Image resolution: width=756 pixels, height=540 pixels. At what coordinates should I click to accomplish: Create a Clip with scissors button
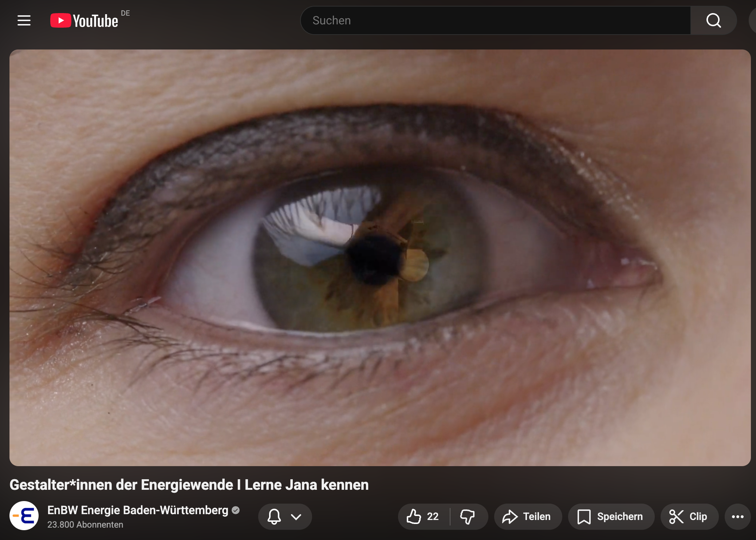pyautogui.click(x=689, y=516)
